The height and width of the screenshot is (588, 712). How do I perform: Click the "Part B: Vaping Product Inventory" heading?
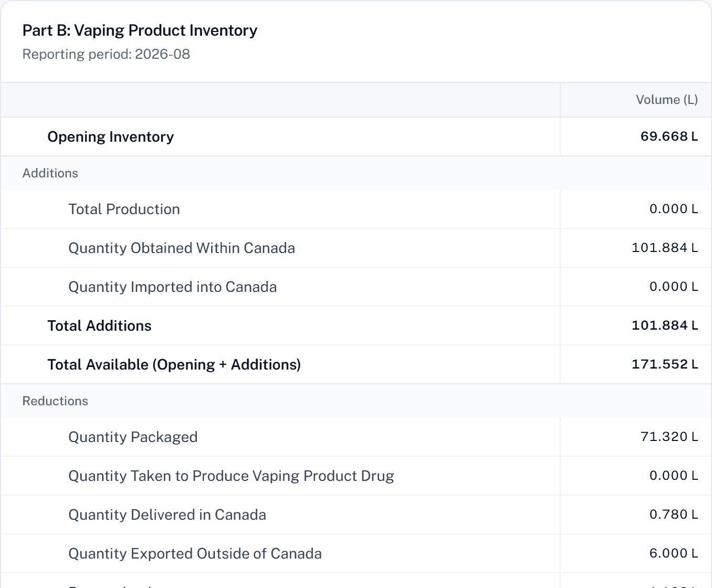(x=140, y=30)
